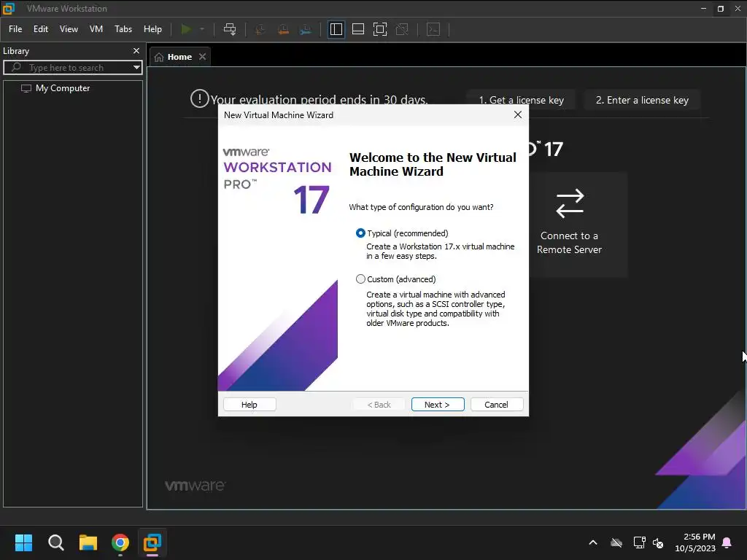The width and height of the screenshot is (747, 560).
Task: Expand the Library search dropdown arrow
Action: tap(136, 68)
